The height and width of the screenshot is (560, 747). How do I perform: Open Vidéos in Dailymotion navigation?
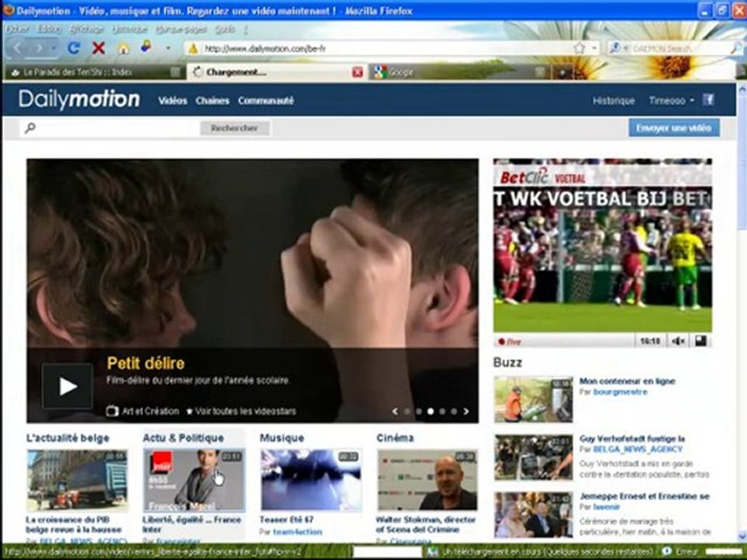point(173,100)
